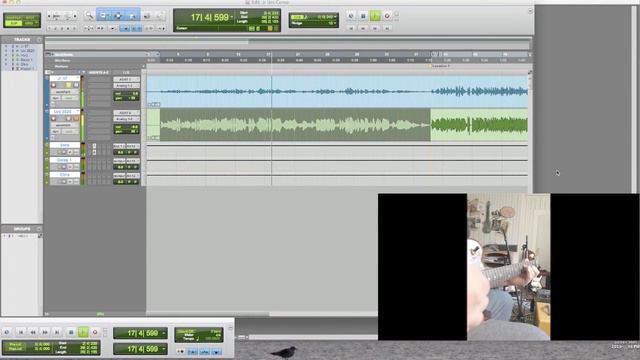Click Stop in the floating Transport window
The width and height of the screenshot is (640, 360).
[71, 332]
